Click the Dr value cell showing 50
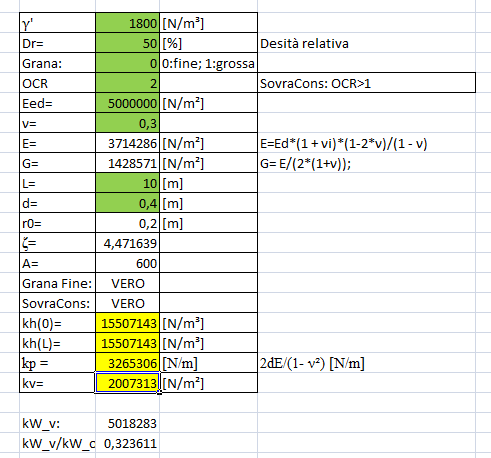The height and width of the screenshot is (458, 491). click(x=127, y=43)
